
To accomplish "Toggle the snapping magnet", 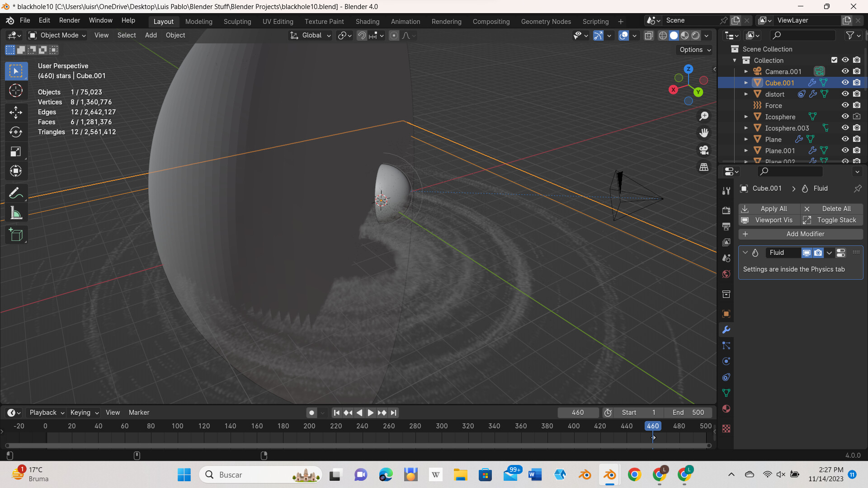I will [362, 35].
